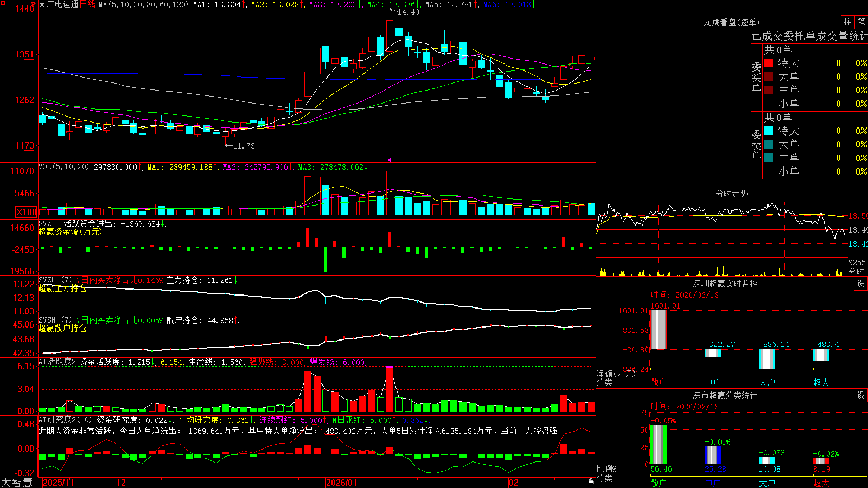Click the 已成交委托单成交量统计 header
Viewport: 868px width, 488px height.
point(809,36)
